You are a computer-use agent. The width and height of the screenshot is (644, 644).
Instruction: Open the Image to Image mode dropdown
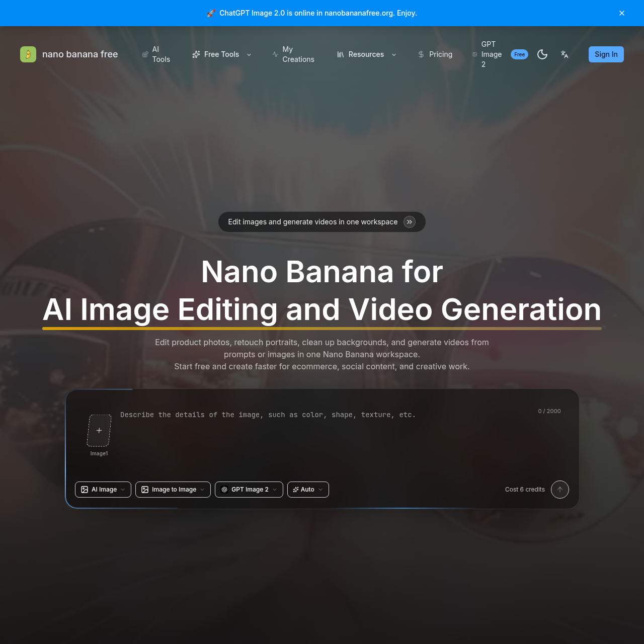173,490
